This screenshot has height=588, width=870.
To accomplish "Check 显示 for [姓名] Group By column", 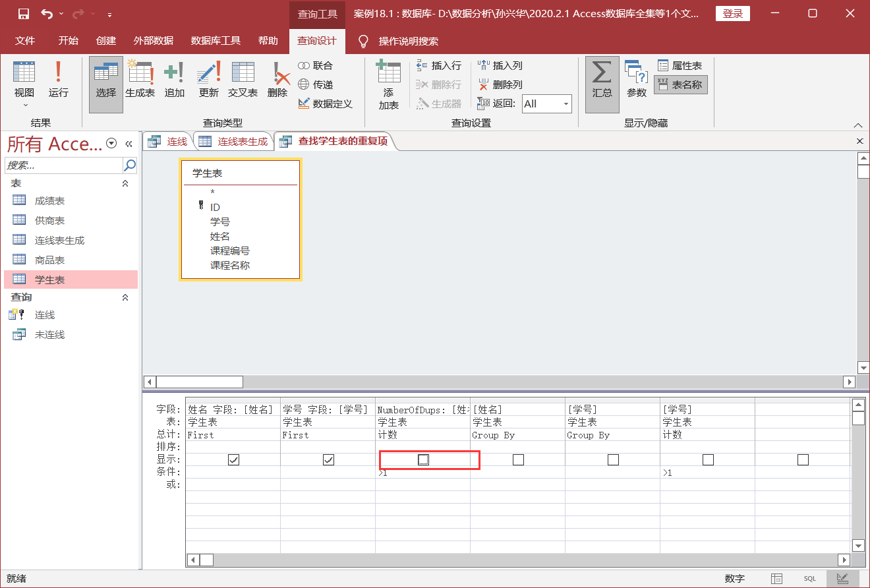I will tap(518, 459).
